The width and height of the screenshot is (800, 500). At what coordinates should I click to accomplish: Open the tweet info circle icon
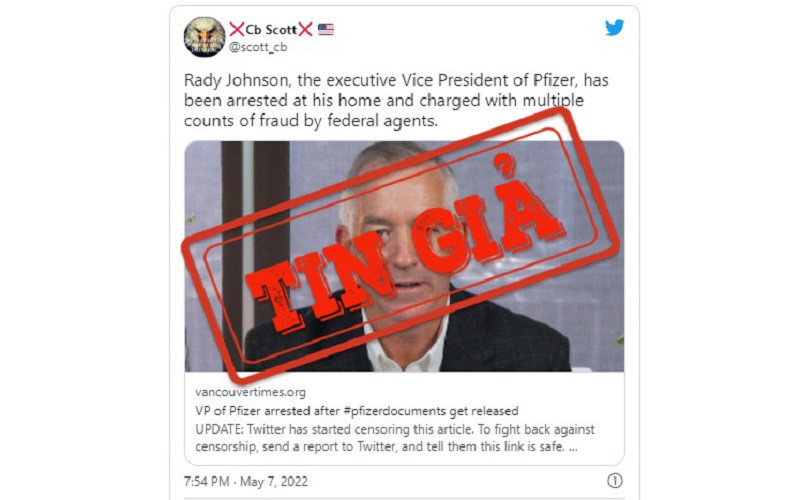click(x=614, y=481)
